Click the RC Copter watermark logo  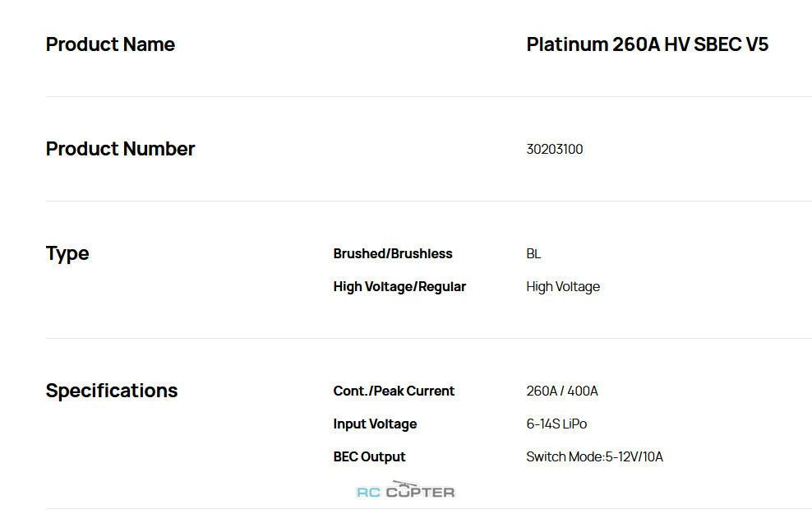point(405,489)
